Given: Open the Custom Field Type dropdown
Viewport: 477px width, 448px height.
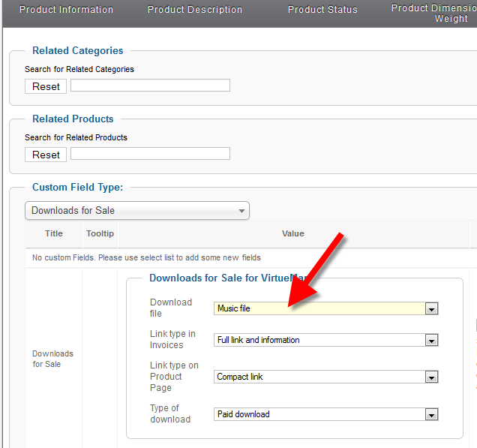Looking at the screenshot, I should [137, 210].
